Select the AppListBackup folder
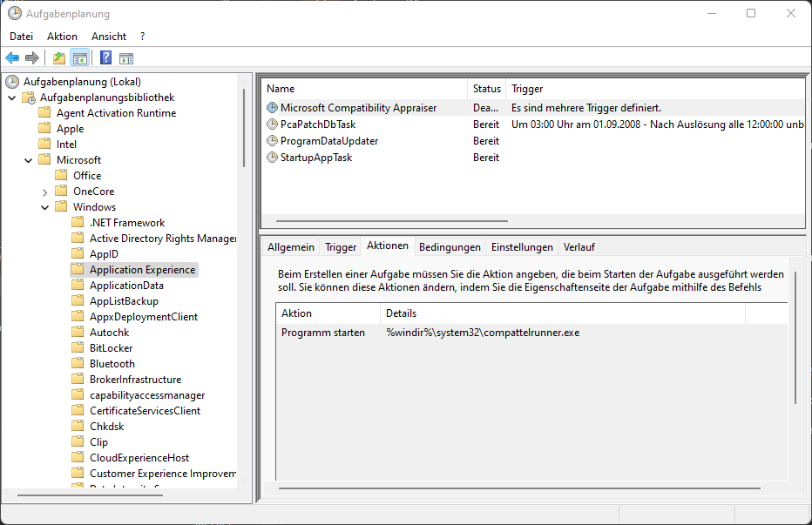The image size is (812, 525). point(124,301)
